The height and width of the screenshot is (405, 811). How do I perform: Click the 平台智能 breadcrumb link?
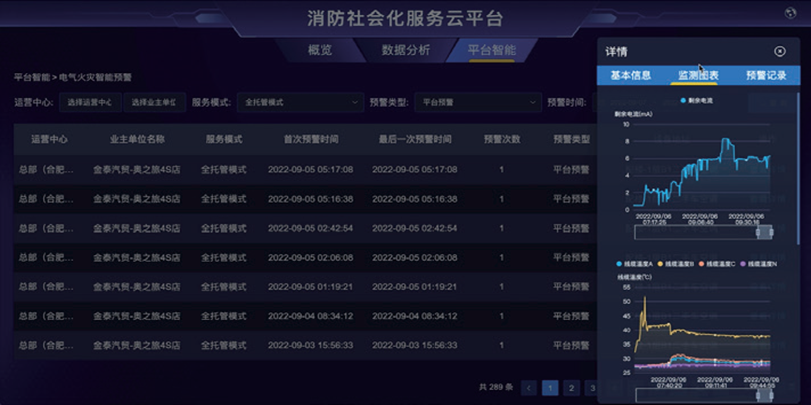[31, 77]
